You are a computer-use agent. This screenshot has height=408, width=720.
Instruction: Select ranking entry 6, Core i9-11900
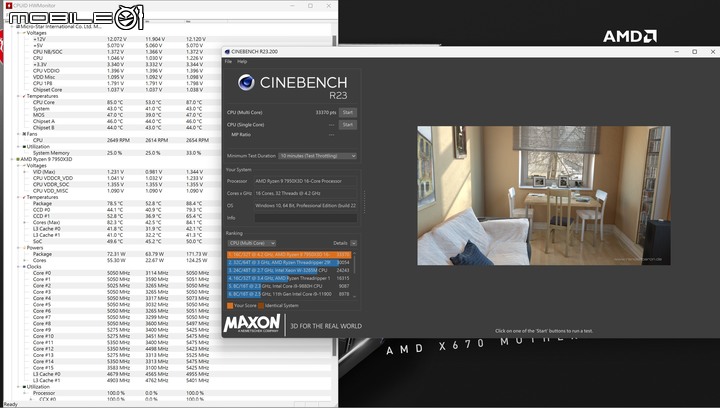289,294
